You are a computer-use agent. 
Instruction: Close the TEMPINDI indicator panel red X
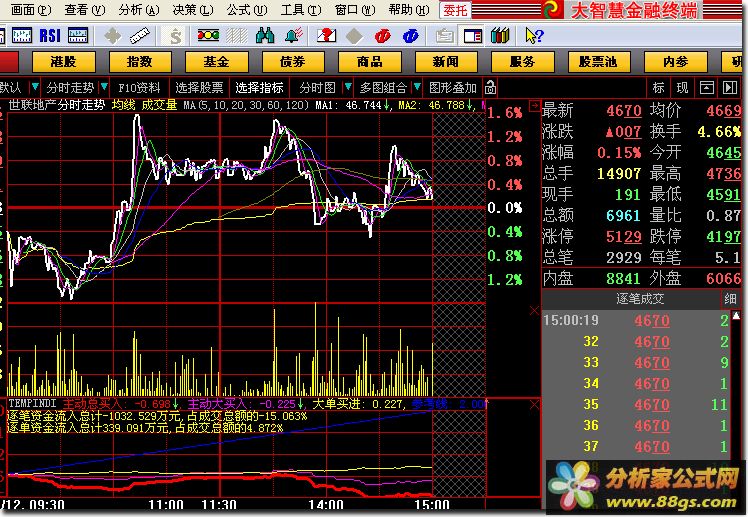(x=534, y=405)
